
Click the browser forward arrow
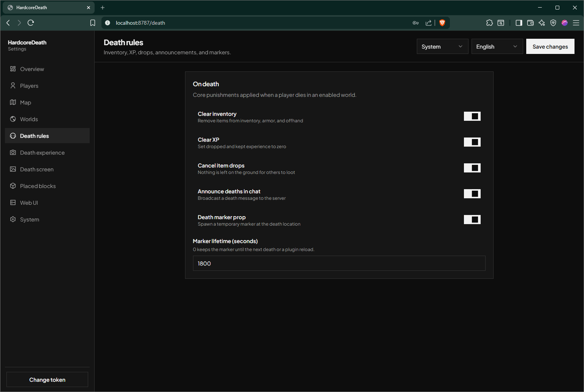(19, 23)
